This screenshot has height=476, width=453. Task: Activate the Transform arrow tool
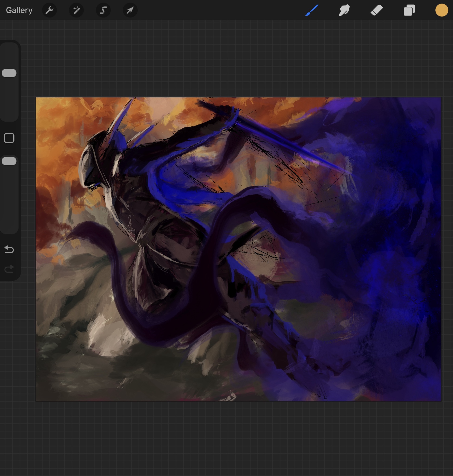(x=130, y=10)
